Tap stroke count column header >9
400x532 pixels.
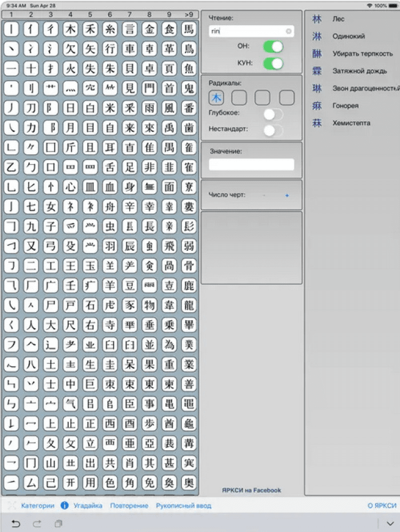point(189,14)
